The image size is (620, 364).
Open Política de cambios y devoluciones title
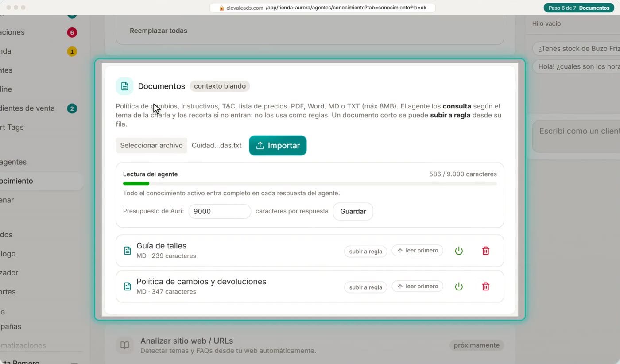[x=201, y=282]
